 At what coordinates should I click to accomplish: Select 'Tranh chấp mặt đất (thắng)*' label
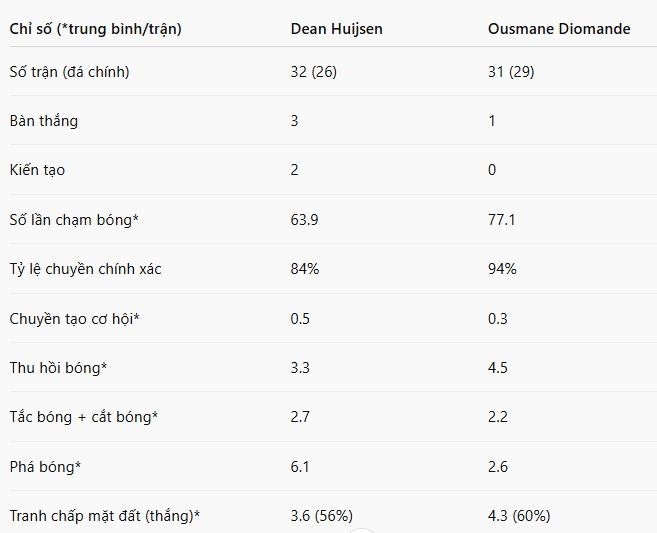pos(105,516)
